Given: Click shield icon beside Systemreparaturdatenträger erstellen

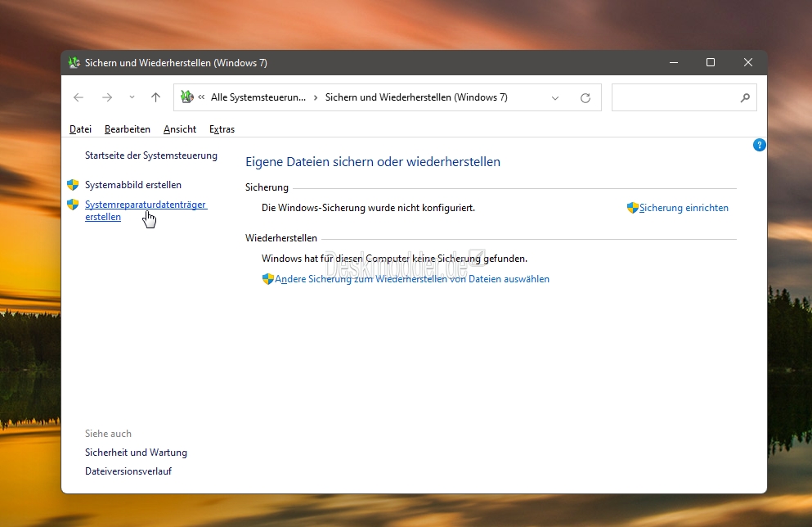Looking at the screenshot, I should [73, 205].
